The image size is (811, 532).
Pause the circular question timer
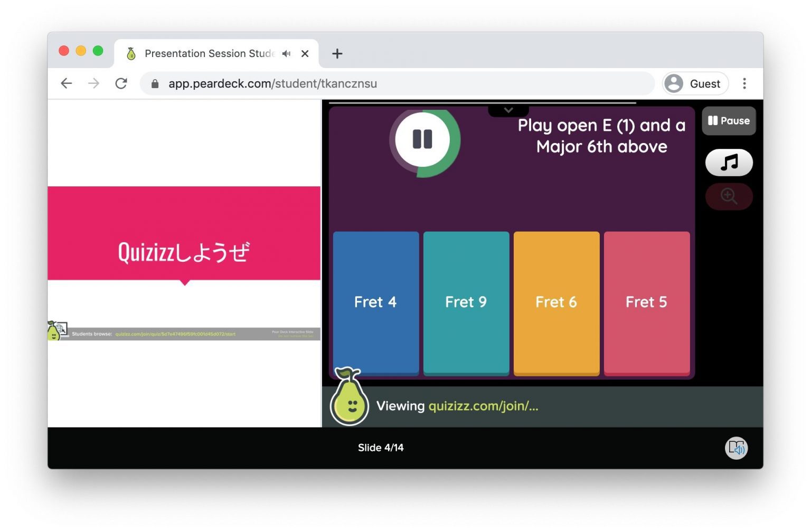(x=422, y=139)
